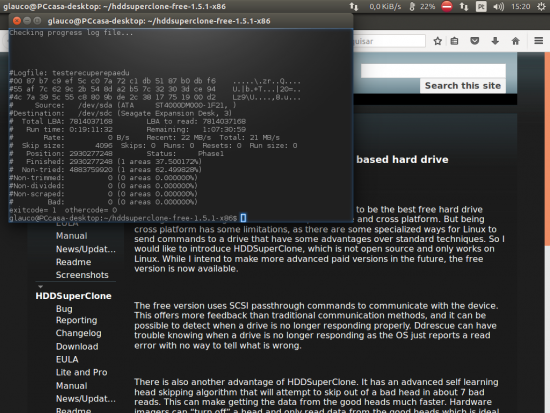Open the Bug Reporting link
The height and width of the screenshot is (413, 550).
[x=76, y=314]
